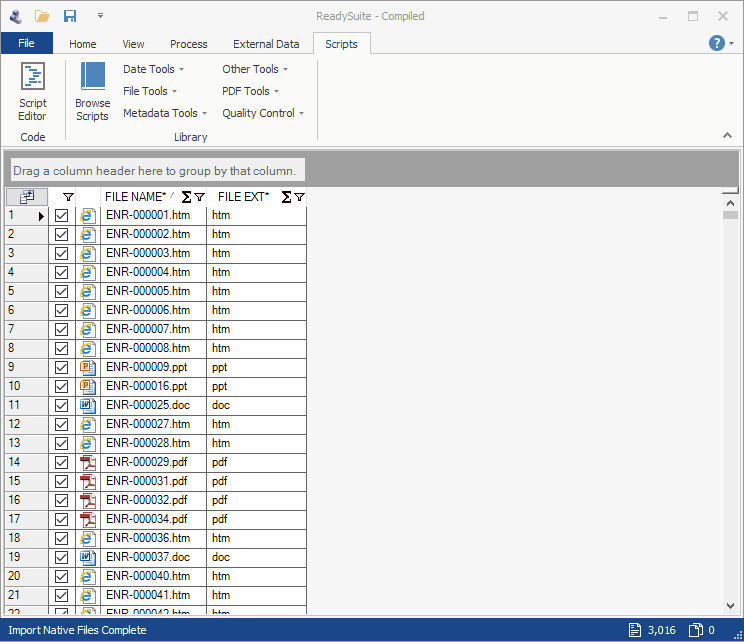Click the FILE NAME column filter icon
This screenshot has width=744, height=642.
(199, 197)
